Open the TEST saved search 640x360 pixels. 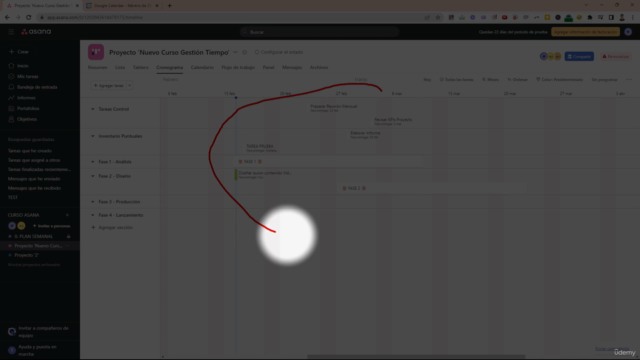[x=13, y=197]
